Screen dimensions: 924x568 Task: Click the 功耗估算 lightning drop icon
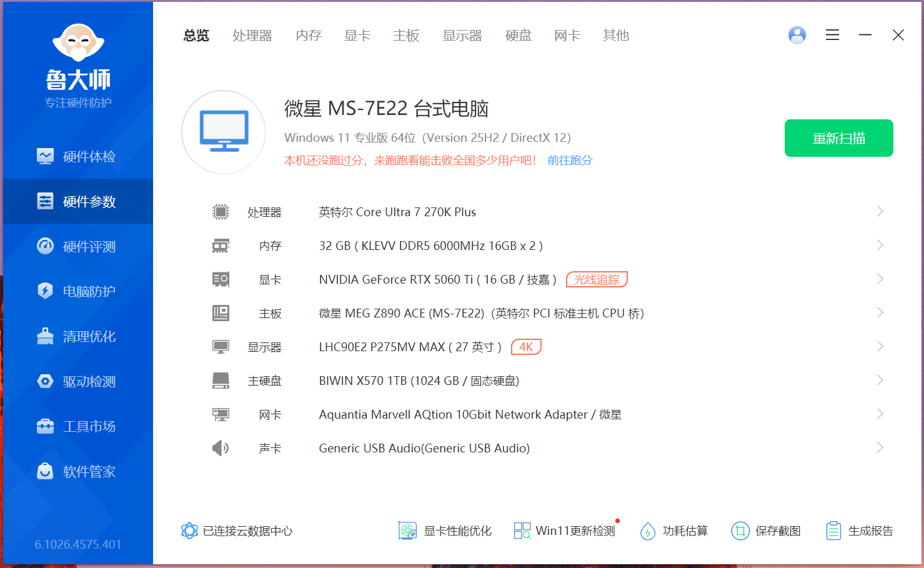(x=648, y=531)
